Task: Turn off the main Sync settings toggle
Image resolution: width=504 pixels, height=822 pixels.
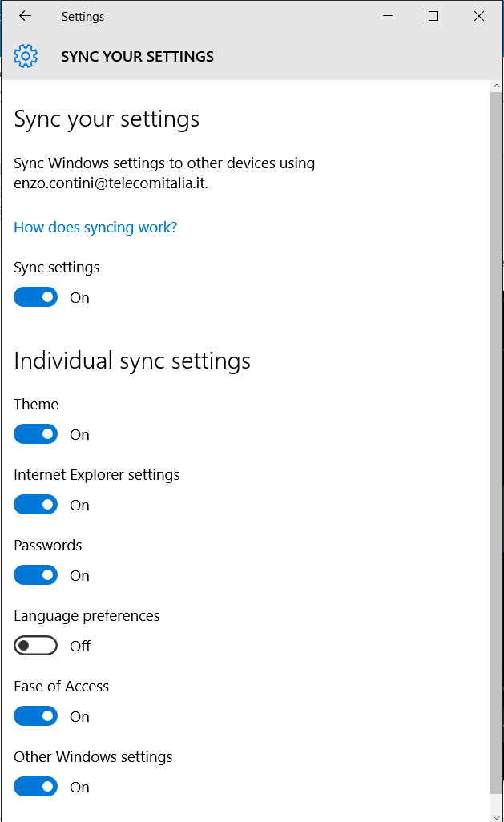Action: click(x=36, y=297)
